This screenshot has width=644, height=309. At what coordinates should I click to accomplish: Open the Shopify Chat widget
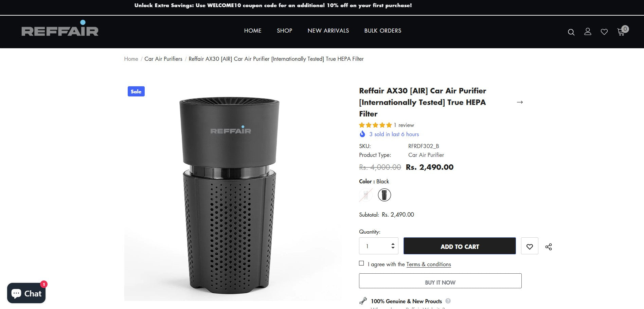[x=26, y=293]
